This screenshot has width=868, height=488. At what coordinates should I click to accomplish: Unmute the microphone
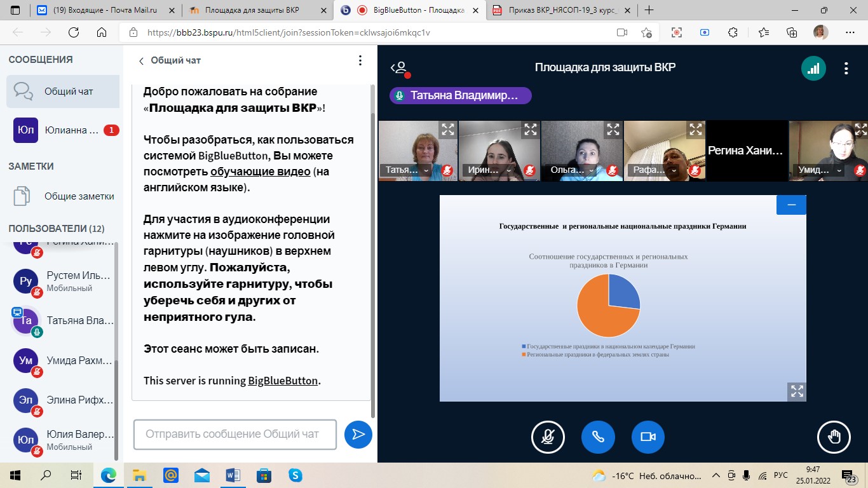pyautogui.click(x=547, y=437)
